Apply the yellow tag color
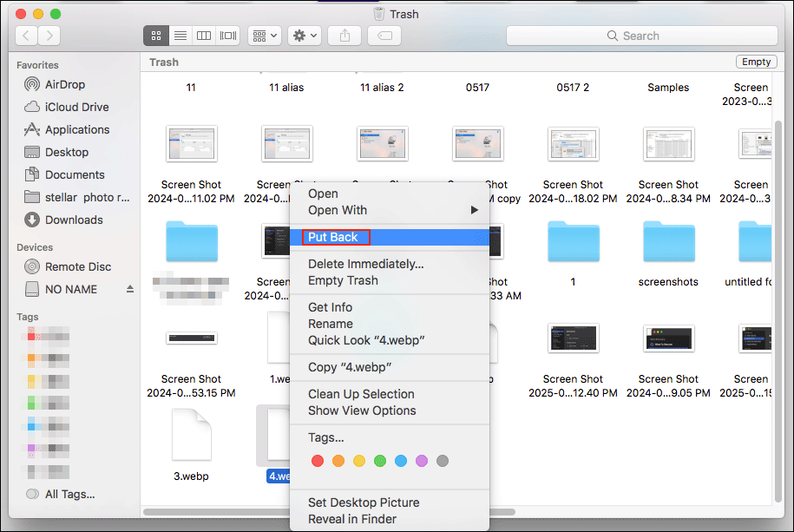 click(359, 461)
